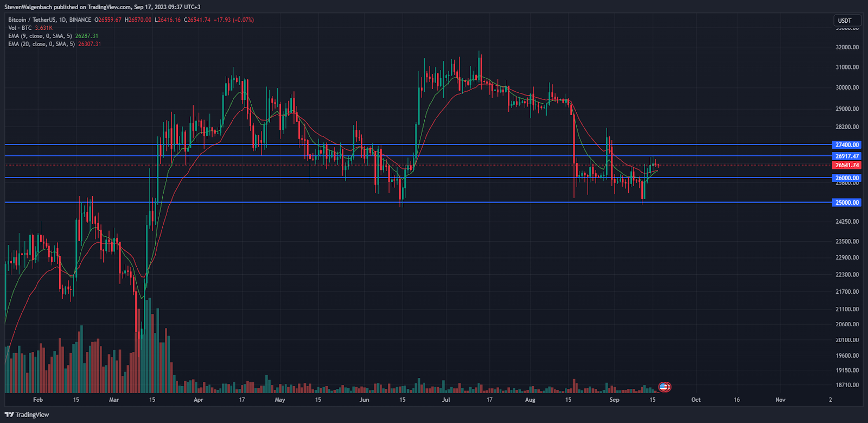This screenshot has width=868, height=423.
Task: Click the TradingView logo in the footer
Action: point(27,415)
